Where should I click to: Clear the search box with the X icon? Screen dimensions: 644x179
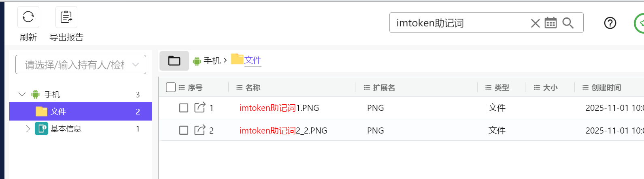pyautogui.click(x=535, y=24)
